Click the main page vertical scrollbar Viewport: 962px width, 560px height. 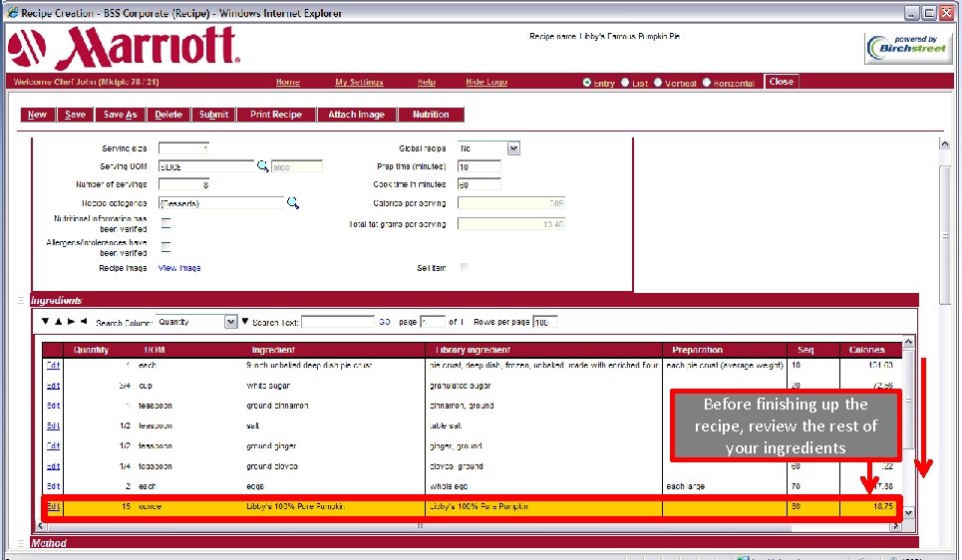point(945,235)
